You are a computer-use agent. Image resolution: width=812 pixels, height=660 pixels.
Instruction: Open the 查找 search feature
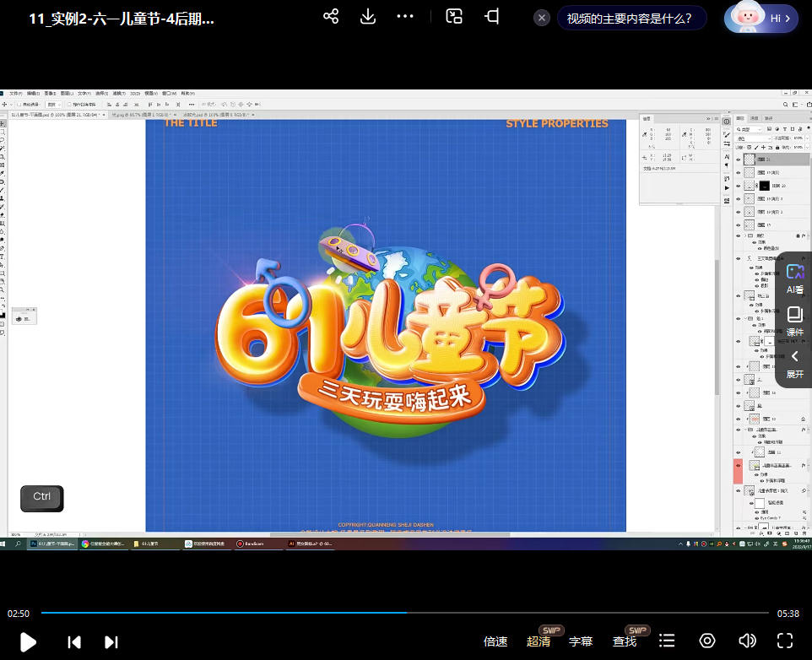click(x=625, y=641)
